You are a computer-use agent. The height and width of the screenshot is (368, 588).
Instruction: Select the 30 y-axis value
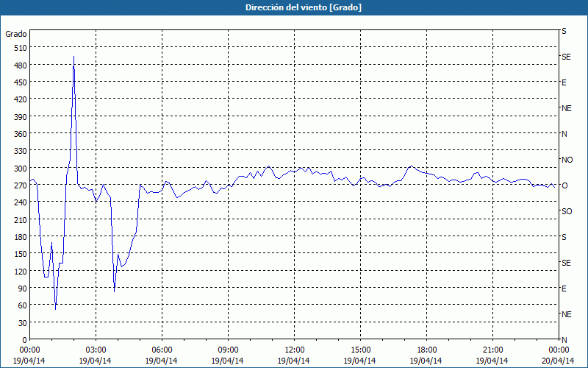pyautogui.click(x=23, y=323)
